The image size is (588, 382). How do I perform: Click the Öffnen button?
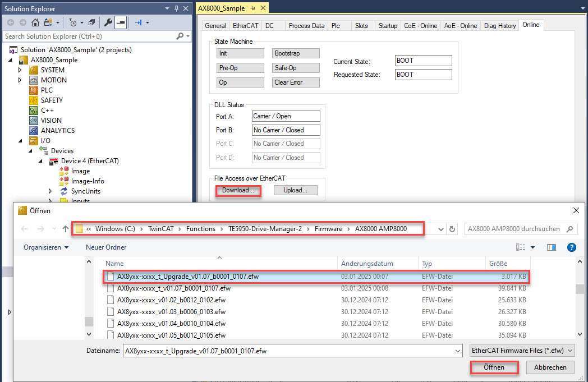(494, 367)
